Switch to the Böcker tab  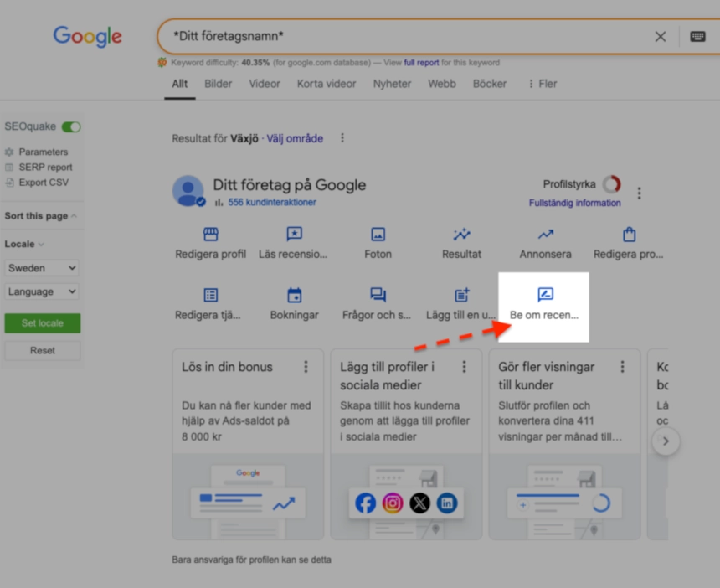coord(490,84)
